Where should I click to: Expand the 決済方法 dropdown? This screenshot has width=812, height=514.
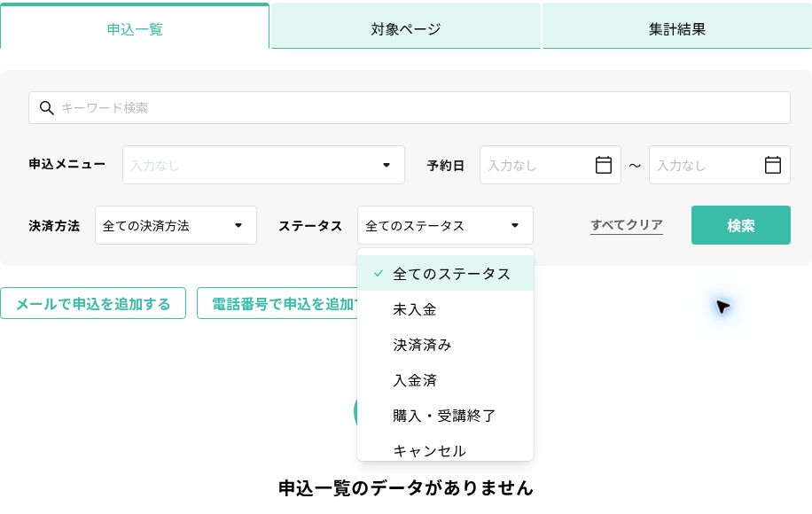176,225
